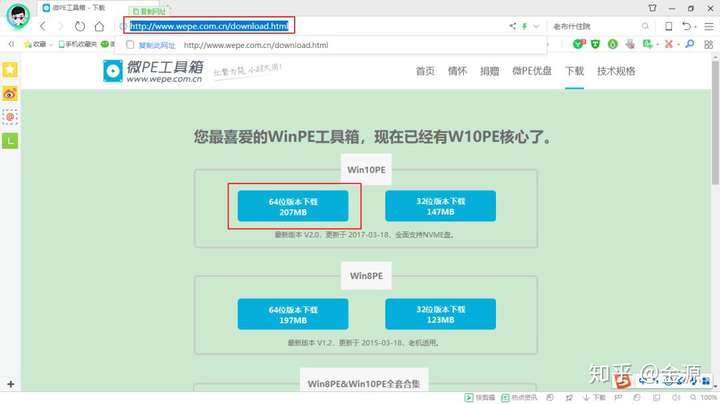Click the green lightning speed-mode icon

point(524,26)
